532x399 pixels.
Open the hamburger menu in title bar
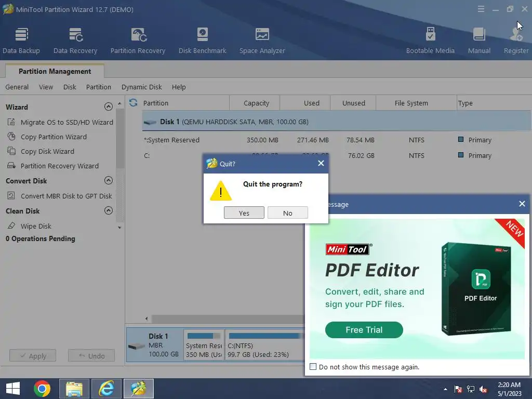pyautogui.click(x=481, y=9)
